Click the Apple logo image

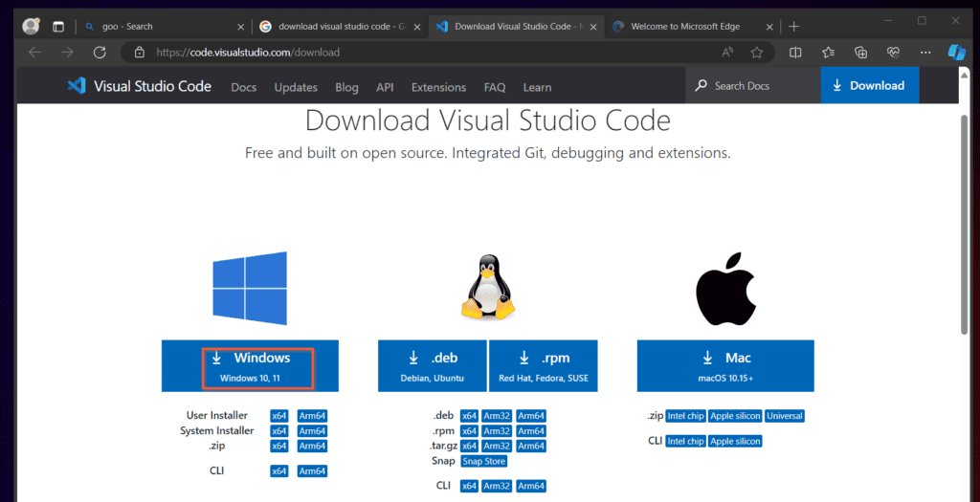click(x=725, y=289)
